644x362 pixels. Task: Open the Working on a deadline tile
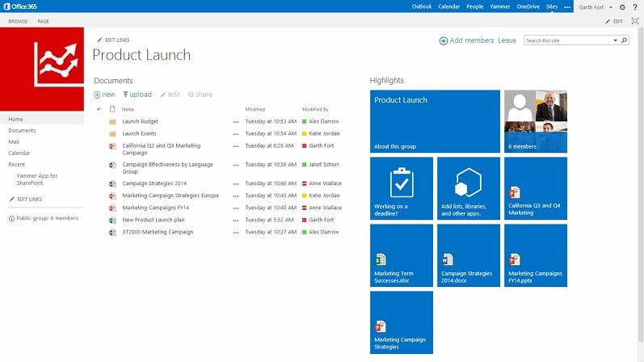click(402, 188)
